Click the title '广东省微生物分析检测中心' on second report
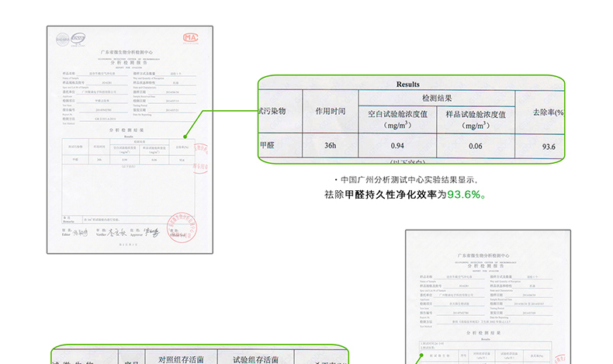Screen dimensions: 613x364 (483, 255)
